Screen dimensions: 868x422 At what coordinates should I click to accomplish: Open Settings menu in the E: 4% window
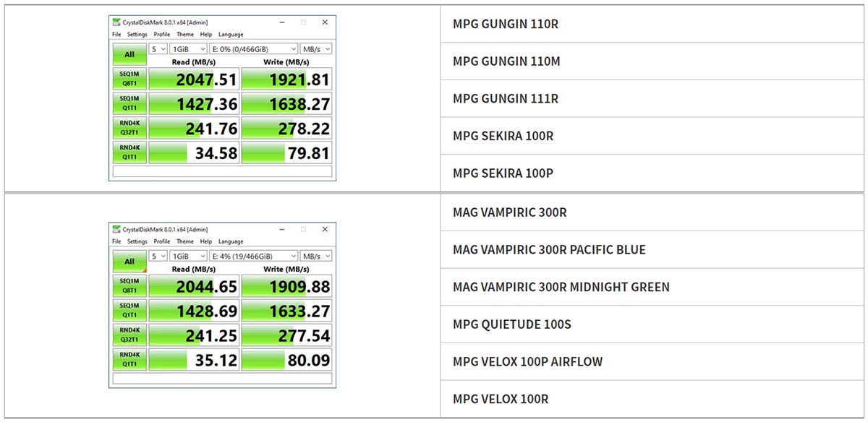pyautogui.click(x=137, y=241)
